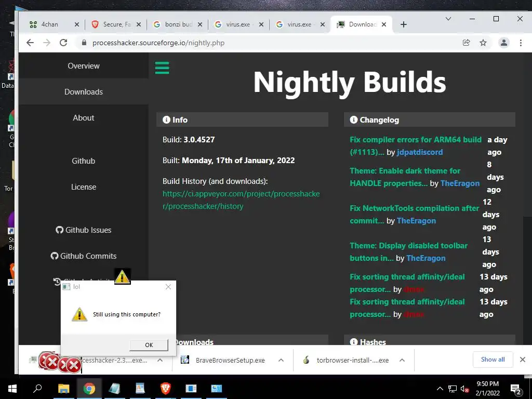Image resolution: width=532 pixels, height=399 pixels.
Task: Click the padlock site info icon
Action: [x=84, y=43]
